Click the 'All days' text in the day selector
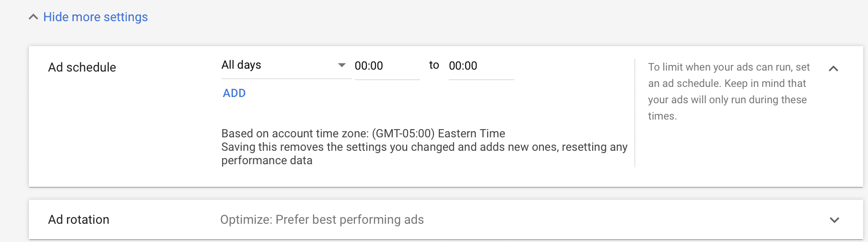This screenshot has height=242, width=868. 241,65
